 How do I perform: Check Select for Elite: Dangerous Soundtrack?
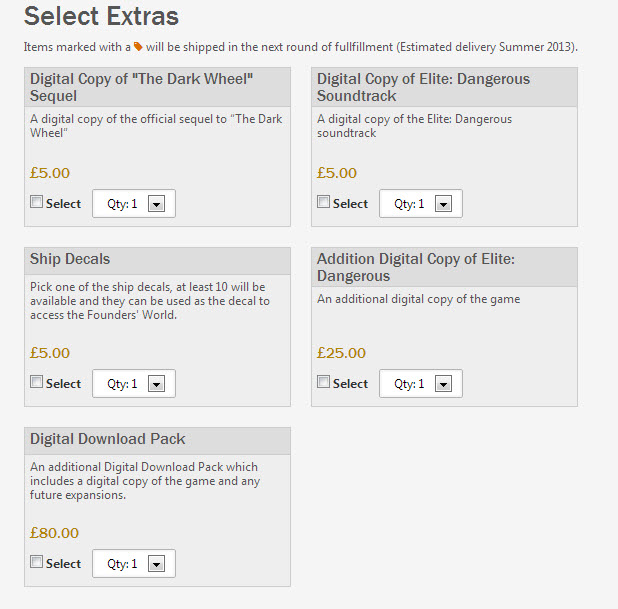click(324, 202)
